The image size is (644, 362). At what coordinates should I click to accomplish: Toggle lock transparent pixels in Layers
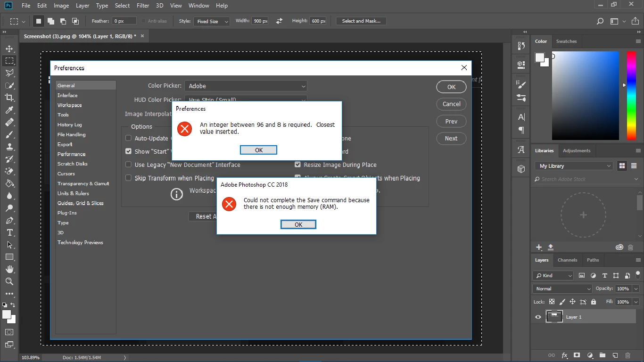pos(551,302)
